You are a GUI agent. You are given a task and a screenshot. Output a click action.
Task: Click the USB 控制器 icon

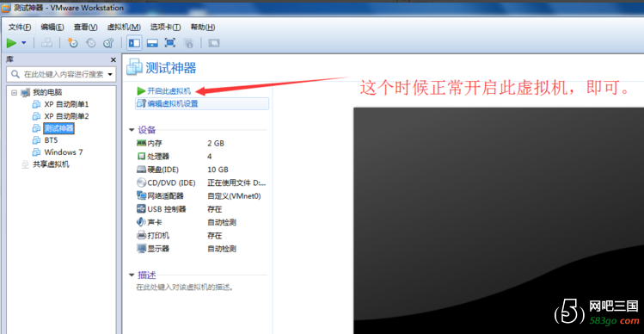click(141, 209)
